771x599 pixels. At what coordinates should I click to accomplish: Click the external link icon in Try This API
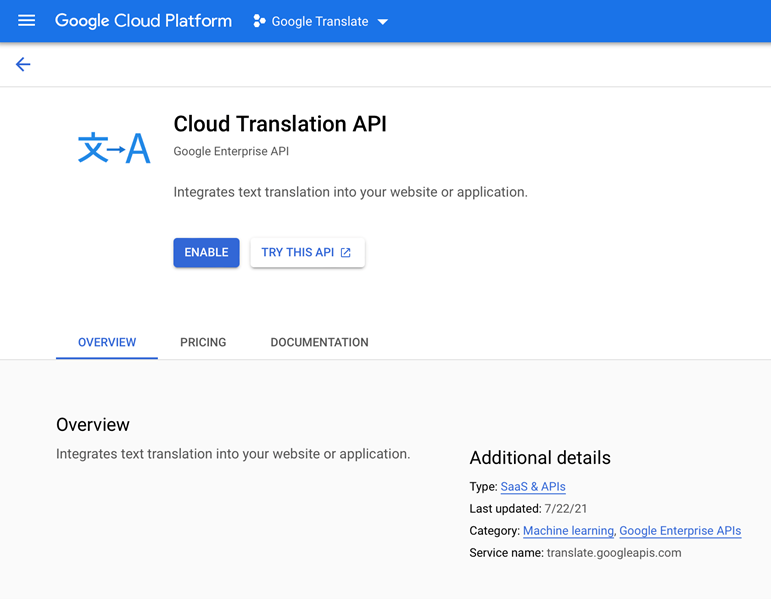[x=346, y=253]
